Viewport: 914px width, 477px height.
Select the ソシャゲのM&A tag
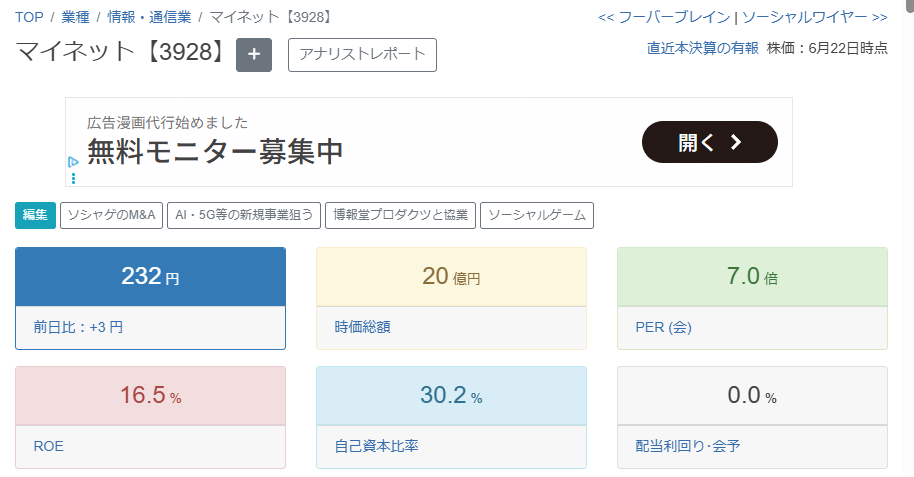pyautogui.click(x=111, y=215)
